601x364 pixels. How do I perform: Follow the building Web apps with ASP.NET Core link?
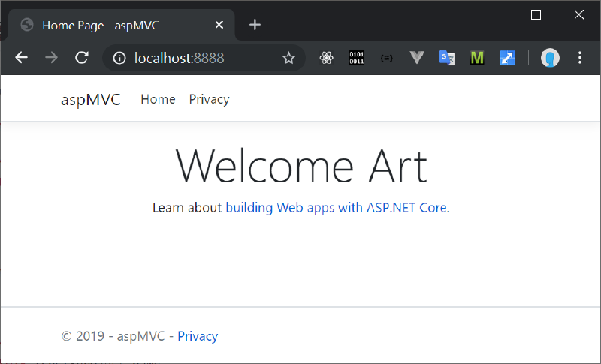[336, 207]
